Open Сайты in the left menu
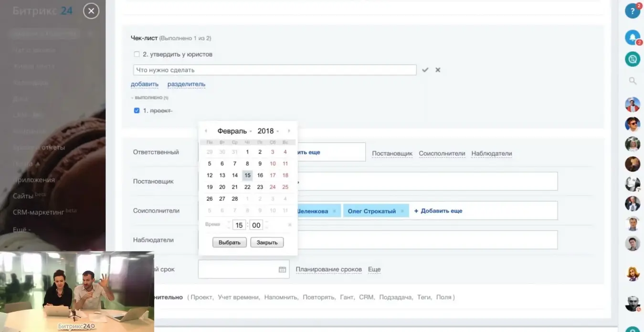Image resolution: width=644 pixels, height=332 pixels. (23, 196)
